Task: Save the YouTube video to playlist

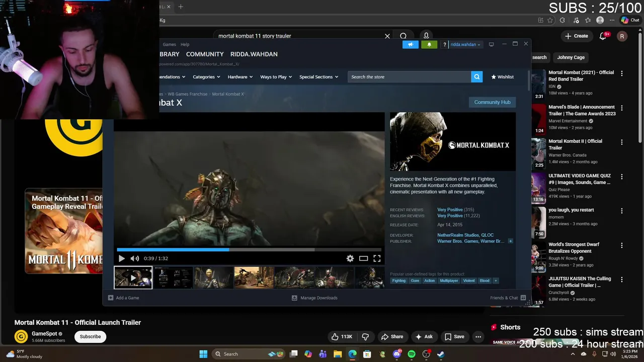Action: [454, 336]
